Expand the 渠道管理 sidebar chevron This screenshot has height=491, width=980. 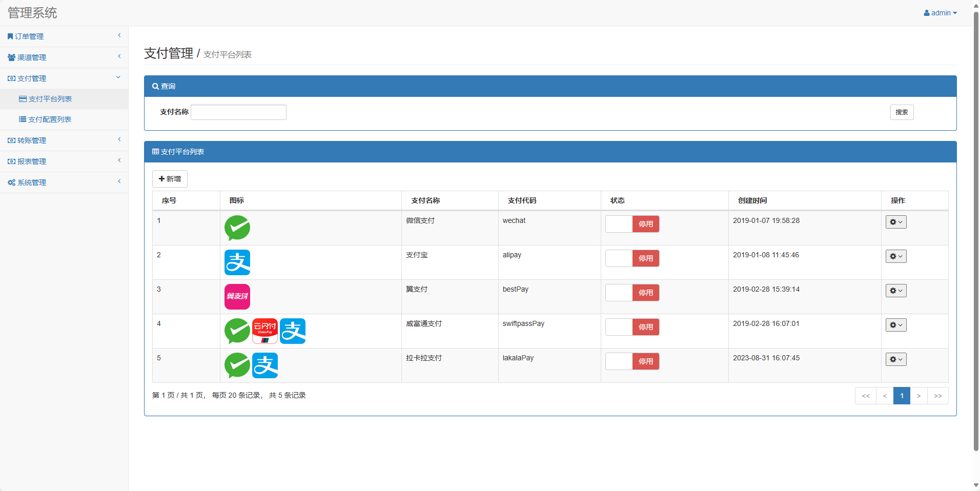(x=119, y=56)
